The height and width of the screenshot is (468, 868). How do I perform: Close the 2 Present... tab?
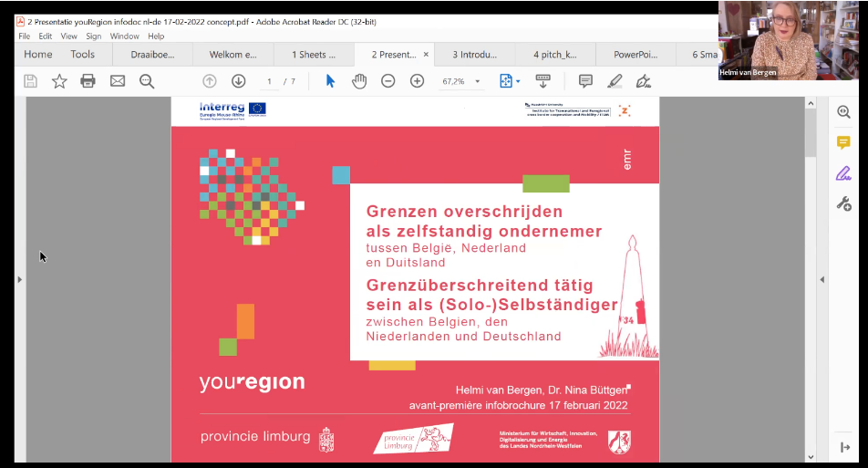coord(426,54)
